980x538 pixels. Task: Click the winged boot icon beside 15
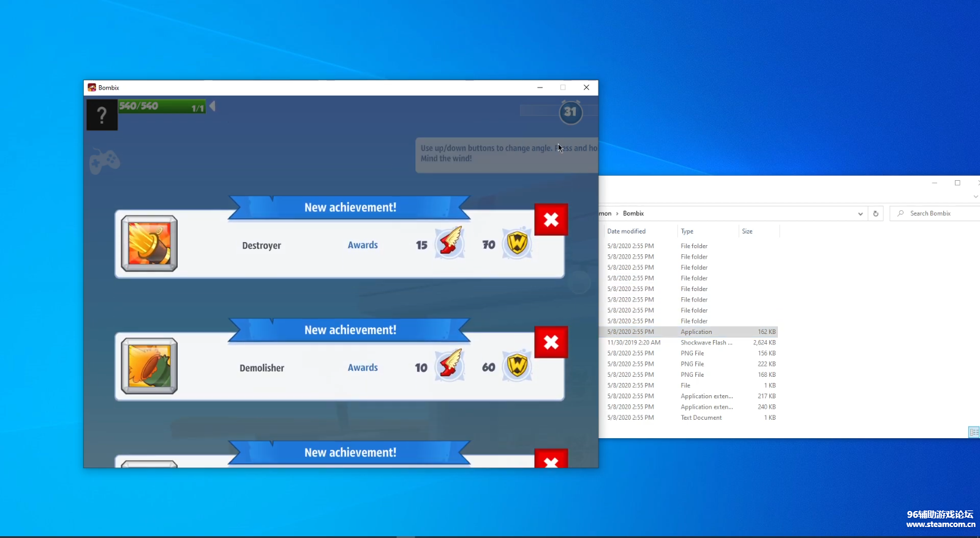point(450,243)
